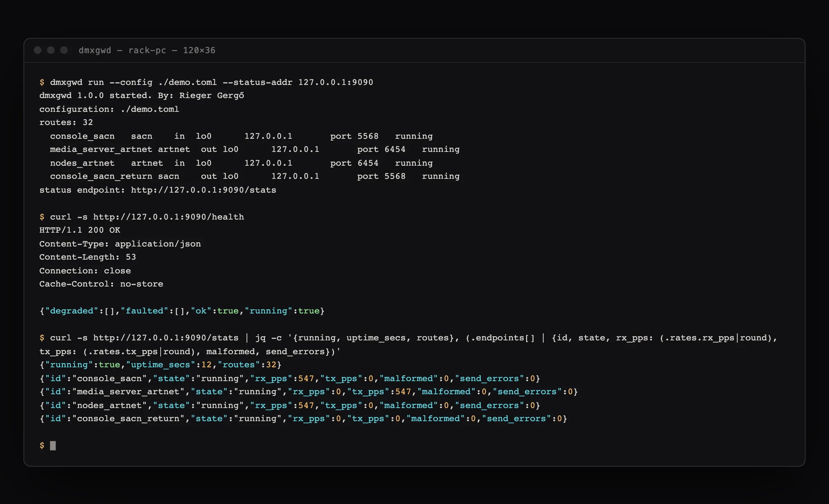Click the JSON stats line for nodes_artnet
829x504 pixels.
coord(290,405)
